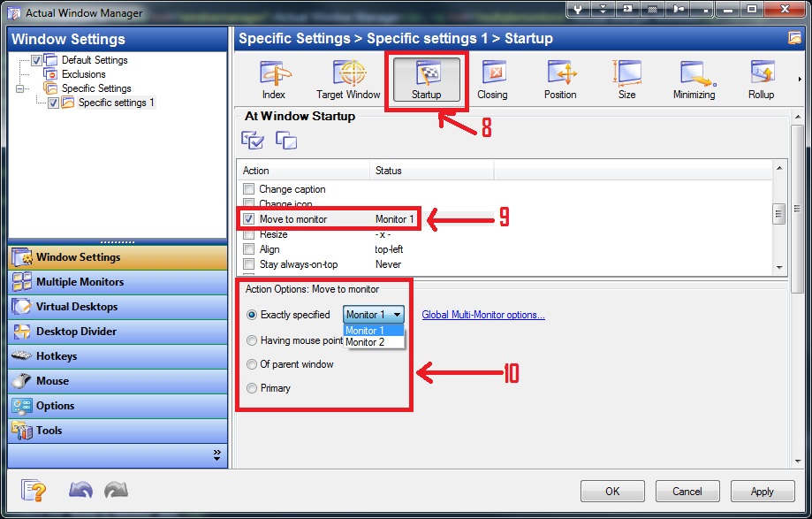Collapse the Specific Settings tree node
This screenshot has height=519, width=812.
19,88
